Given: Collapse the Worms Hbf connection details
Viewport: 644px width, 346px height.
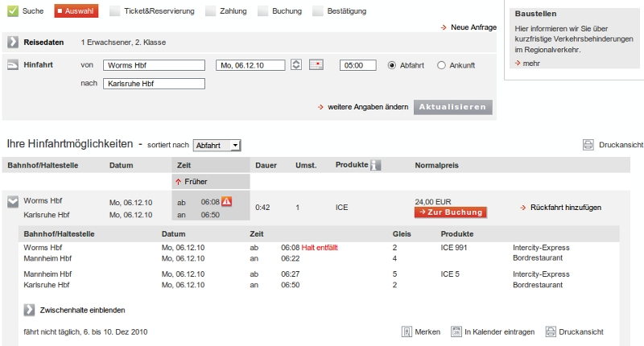Looking at the screenshot, I should coord(13,202).
